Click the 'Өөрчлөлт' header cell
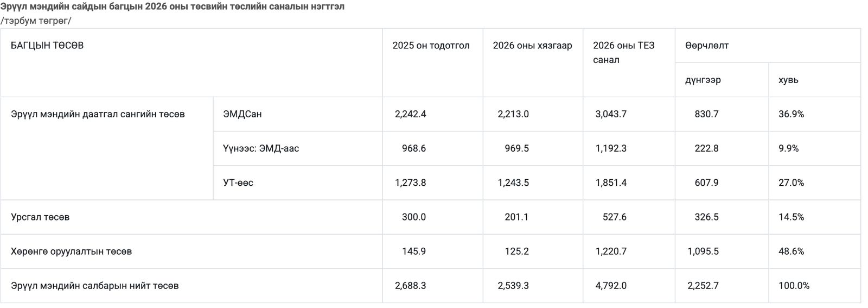Screen dimensions: 868x308 click(x=706, y=46)
